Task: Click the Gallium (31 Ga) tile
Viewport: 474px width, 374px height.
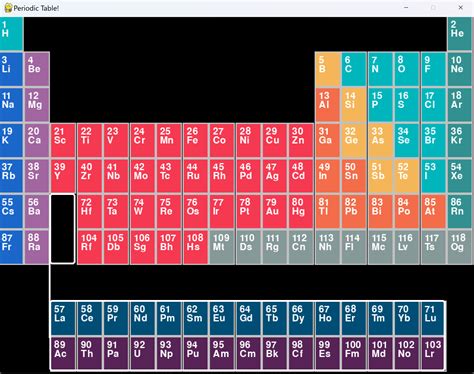Action: (x=328, y=140)
